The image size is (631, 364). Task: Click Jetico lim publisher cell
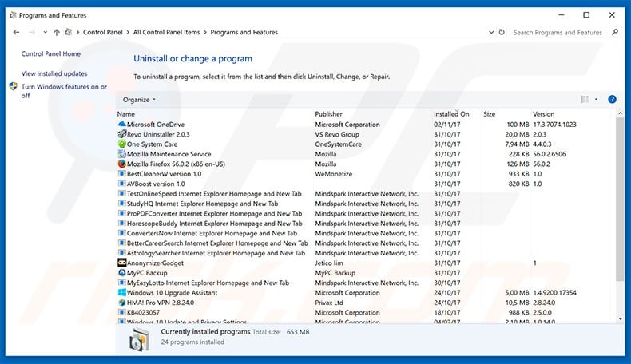pos(329,263)
